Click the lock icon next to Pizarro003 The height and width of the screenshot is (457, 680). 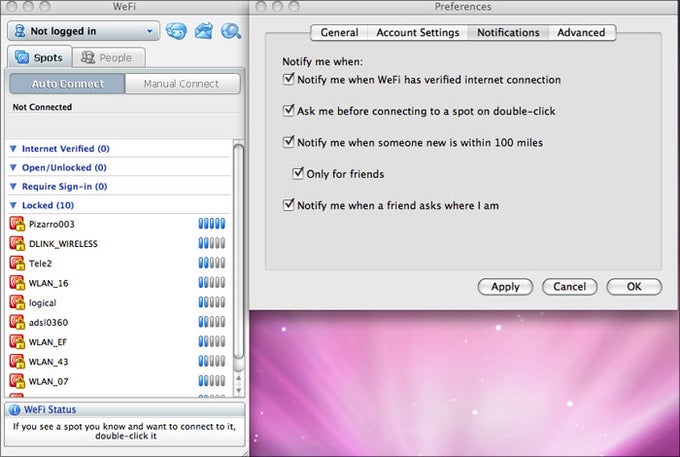pos(17,224)
